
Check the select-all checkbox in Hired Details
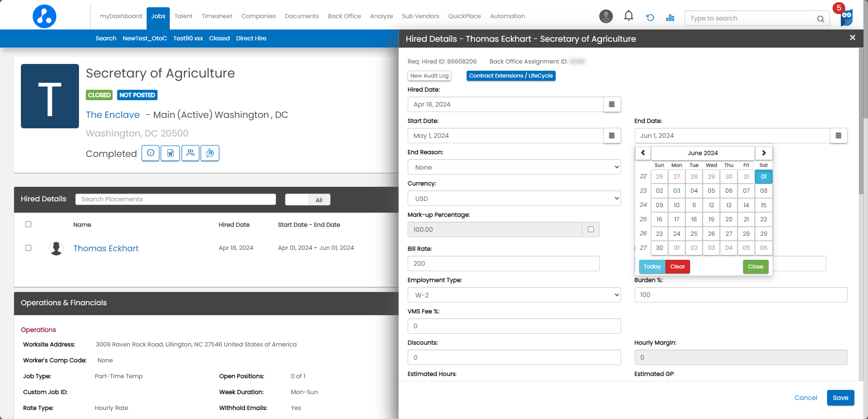pyautogui.click(x=29, y=224)
